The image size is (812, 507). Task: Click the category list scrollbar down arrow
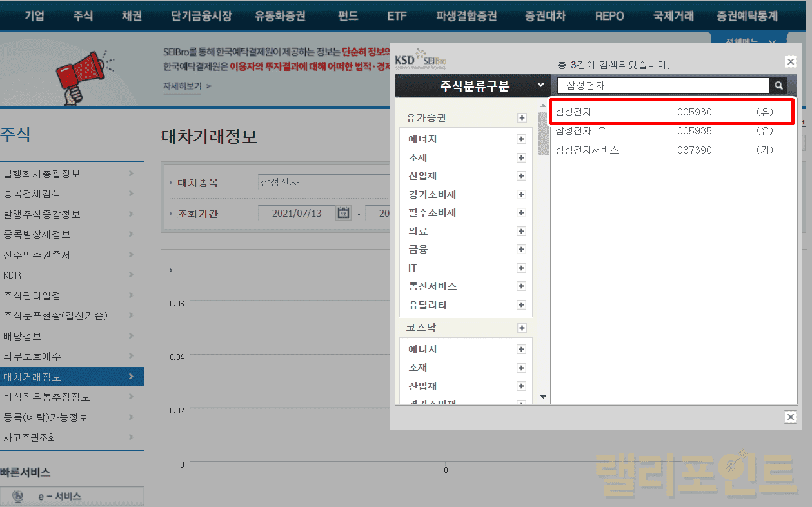click(543, 397)
